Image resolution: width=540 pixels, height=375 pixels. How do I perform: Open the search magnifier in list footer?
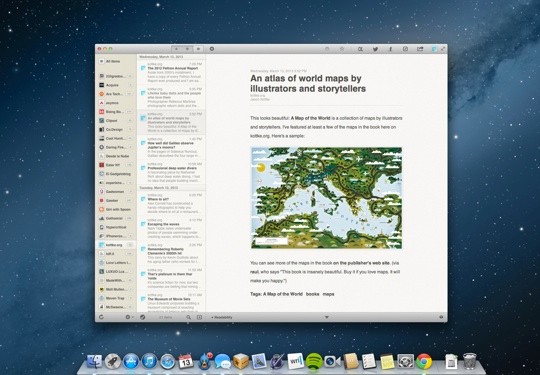click(188, 317)
